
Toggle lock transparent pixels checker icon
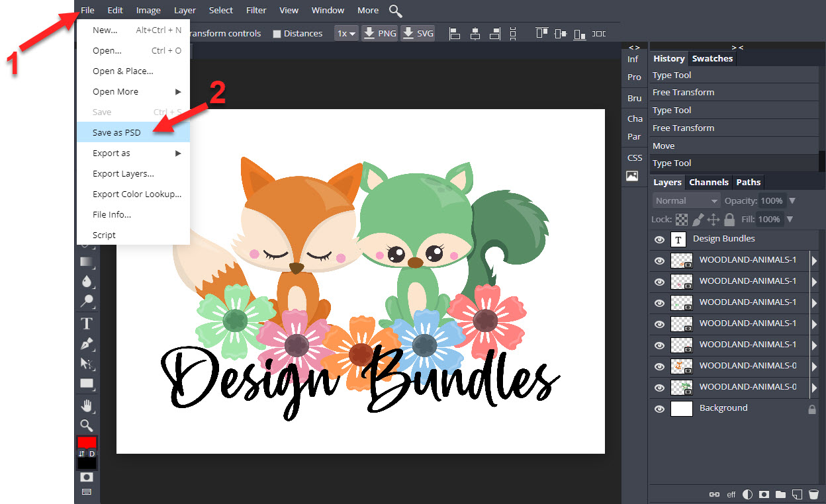(x=681, y=219)
